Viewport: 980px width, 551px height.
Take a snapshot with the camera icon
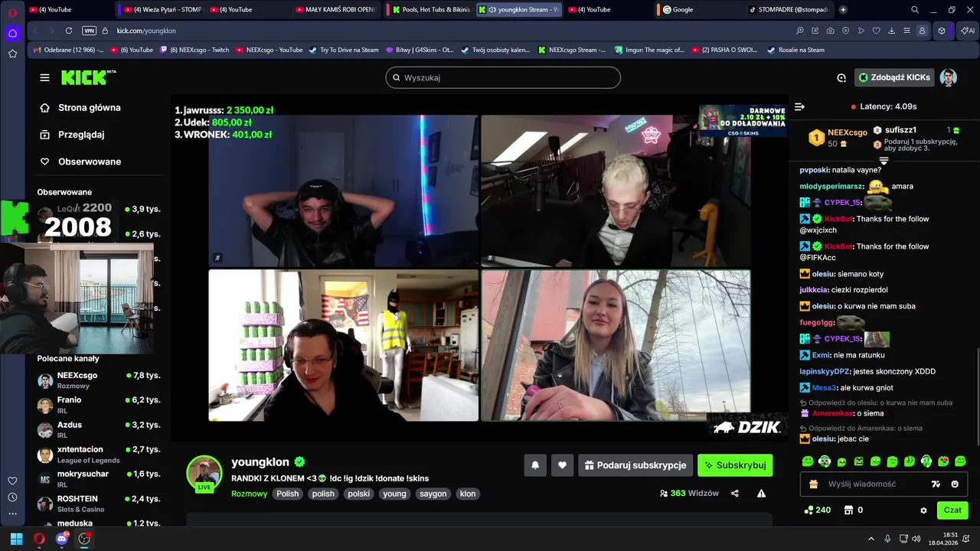pos(831,31)
